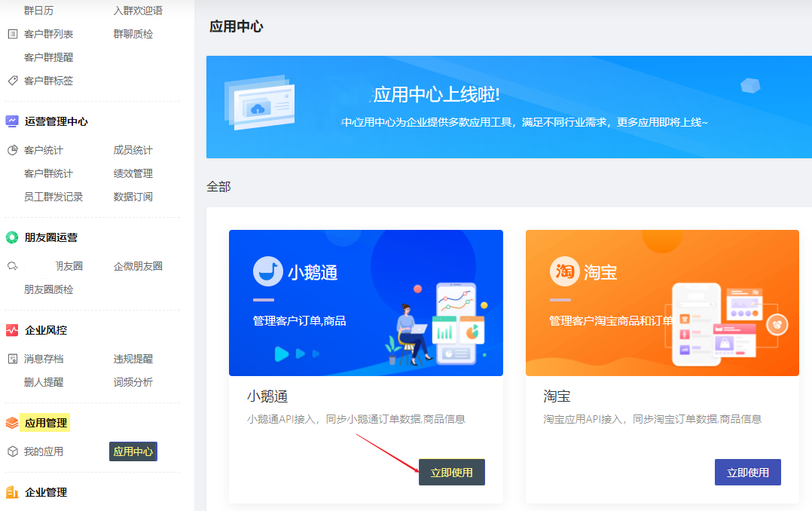The width and height of the screenshot is (812, 511).
Task: Click 淘宝应用API接入 description text
Action: [x=652, y=419]
